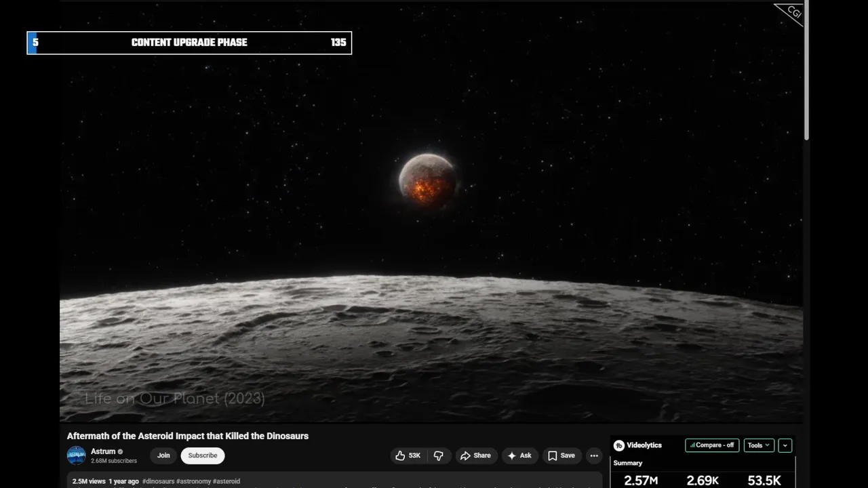Click the #dinosaurs hashtag
This screenshot has height=488, width=868.
point(158,481)
